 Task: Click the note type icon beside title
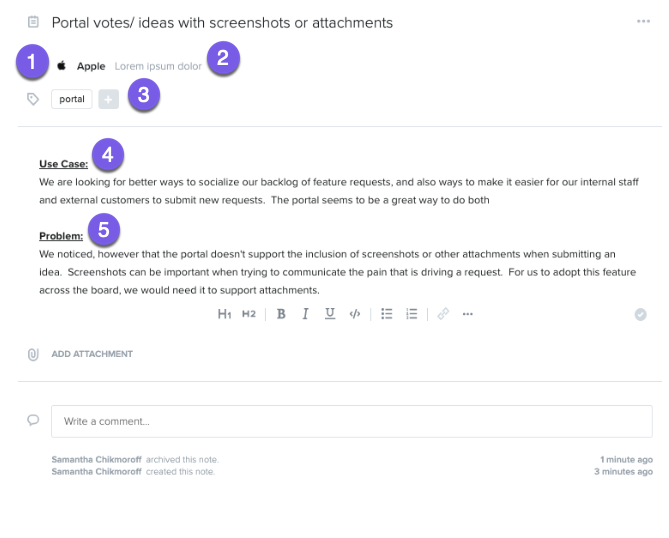33,22
